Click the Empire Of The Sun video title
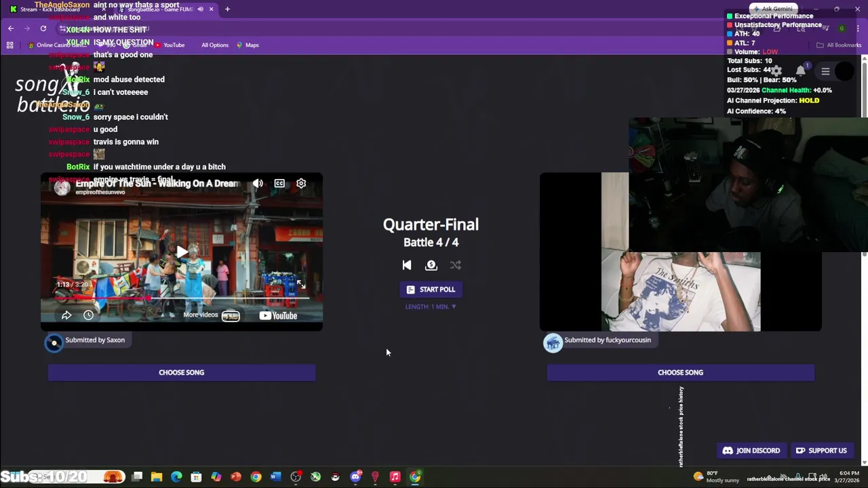Image resolution: width=868 pixels, height=488 pixels. click(x=158, y=183)
